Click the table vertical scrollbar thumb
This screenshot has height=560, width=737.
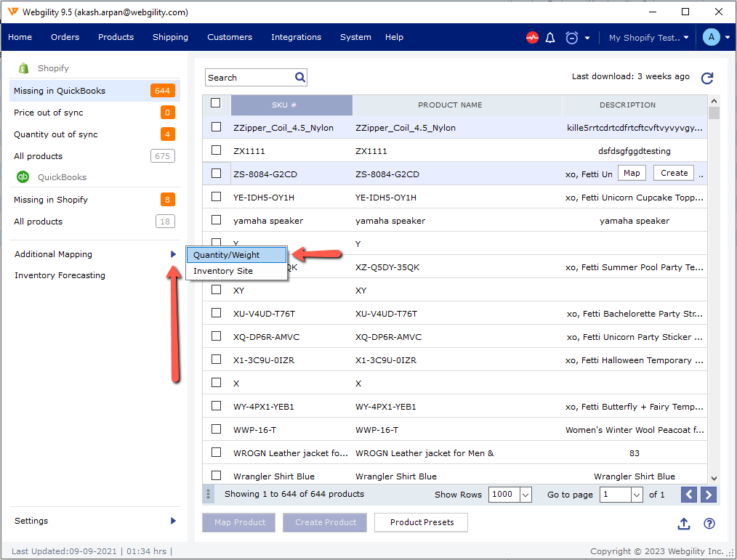pos(714,113)
